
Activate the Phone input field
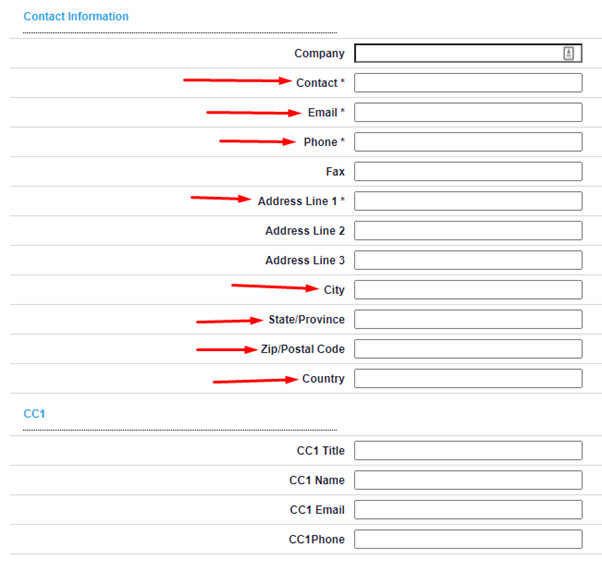468,142
